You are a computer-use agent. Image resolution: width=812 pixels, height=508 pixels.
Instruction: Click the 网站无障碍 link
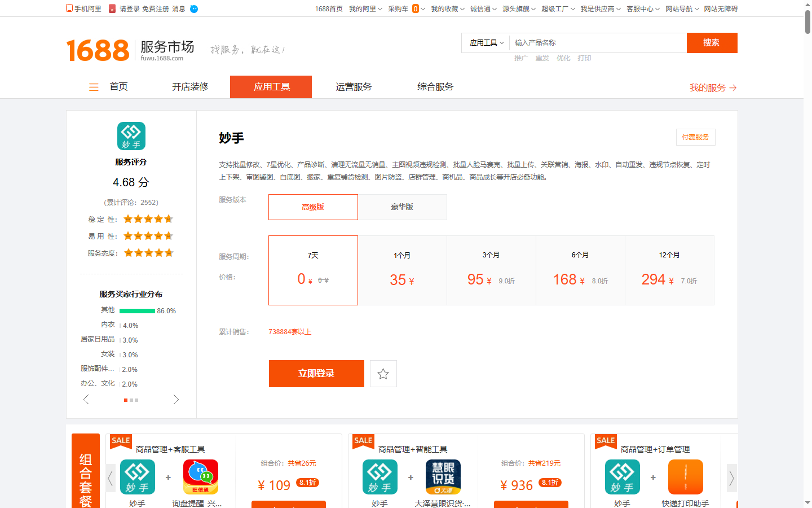tap(721, 9)
